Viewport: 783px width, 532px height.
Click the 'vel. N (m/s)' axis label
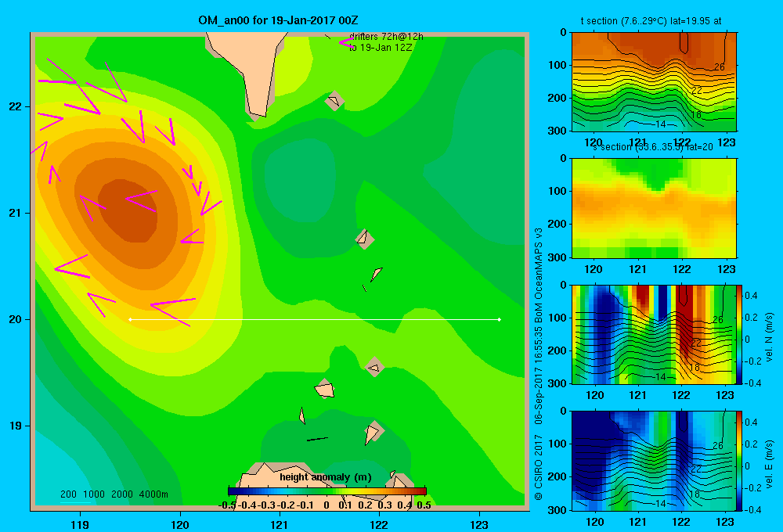coord(769,337)
